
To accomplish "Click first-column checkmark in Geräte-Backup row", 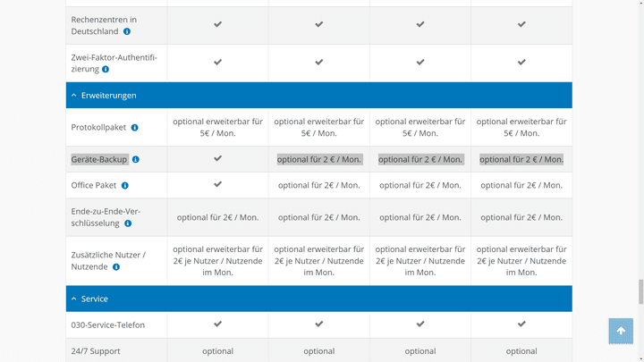I will click(217, 158).
